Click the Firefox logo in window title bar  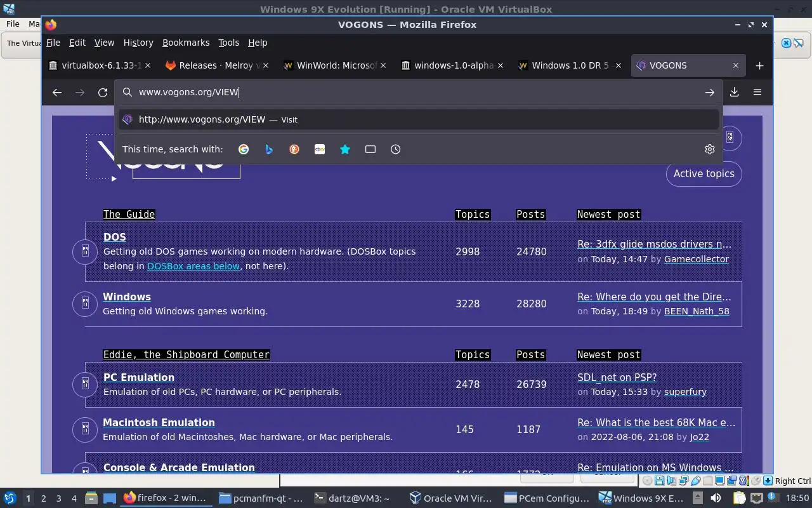coord(51,25)
